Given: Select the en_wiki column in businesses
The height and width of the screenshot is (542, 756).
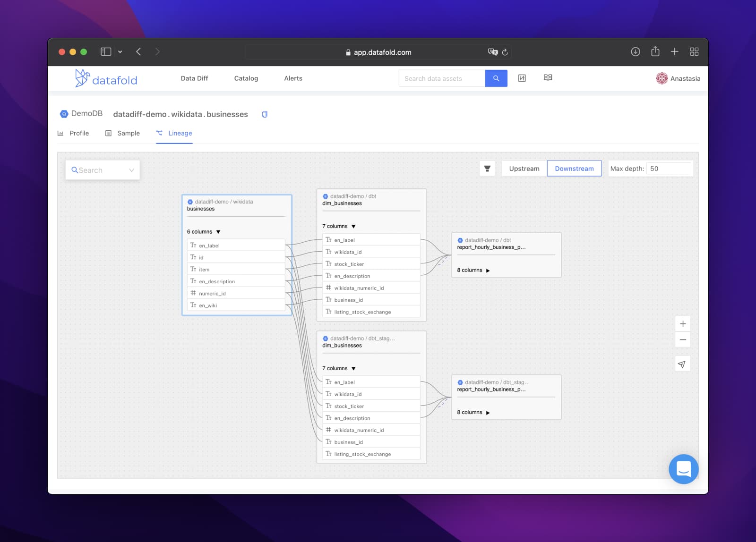Looking at the screenshot, I should (x=236, y=305).
